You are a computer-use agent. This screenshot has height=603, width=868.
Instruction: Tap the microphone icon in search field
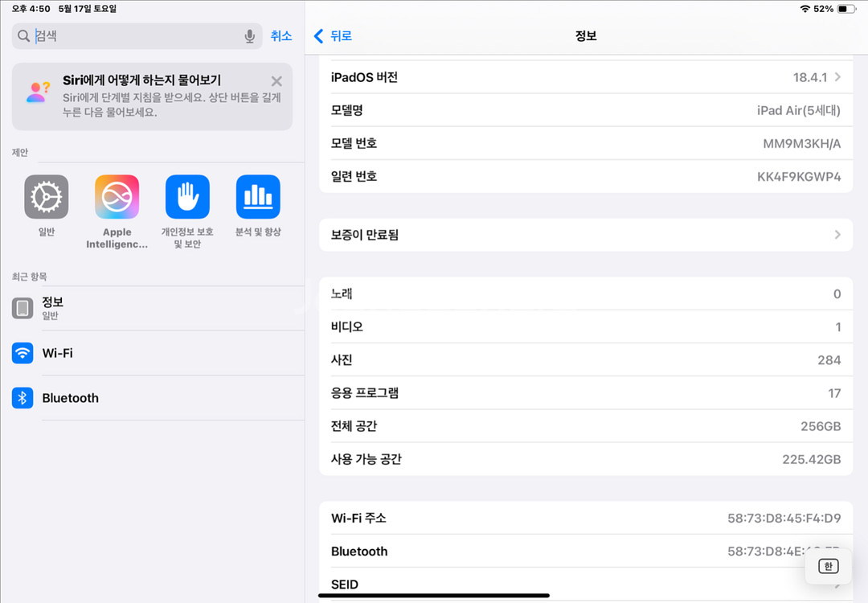250,36
